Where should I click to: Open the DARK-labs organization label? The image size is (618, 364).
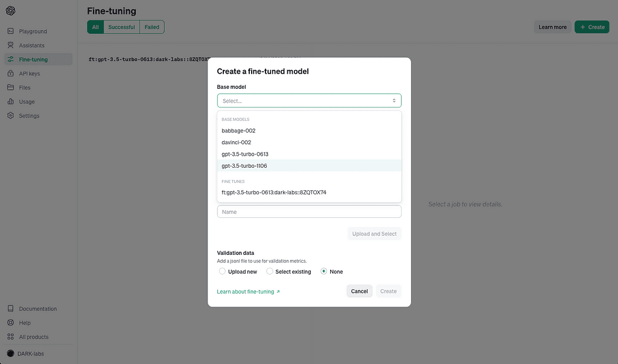[x=30, y=354]
